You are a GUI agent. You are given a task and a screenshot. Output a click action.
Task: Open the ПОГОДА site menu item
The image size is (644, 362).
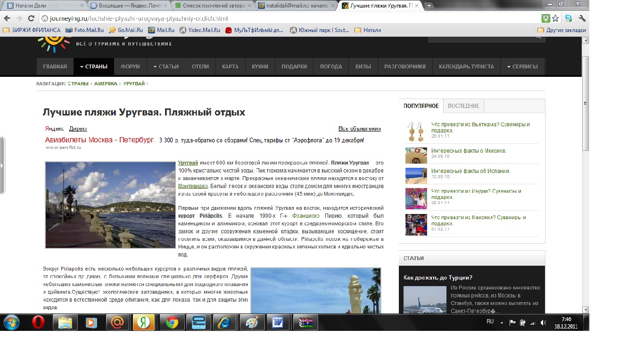[x=331, y=66]
